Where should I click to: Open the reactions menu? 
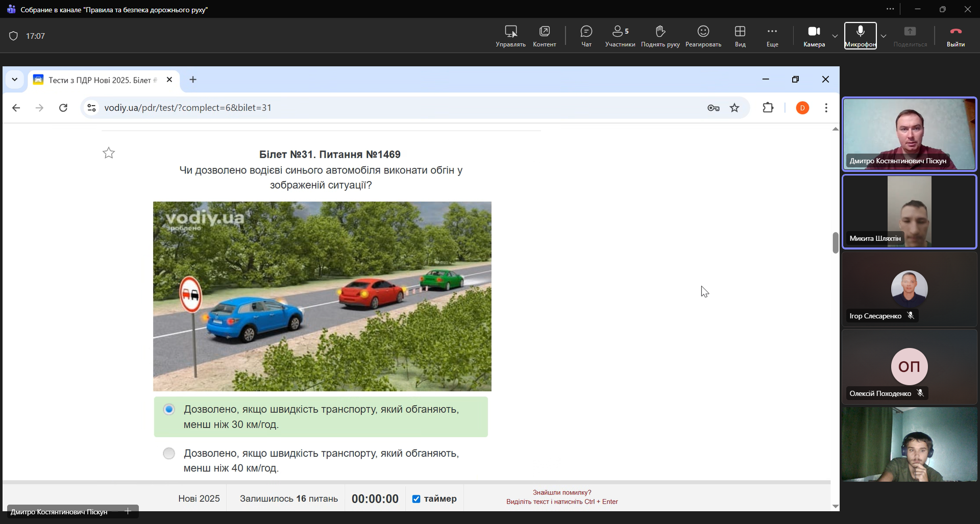click(x=703, y=36)
